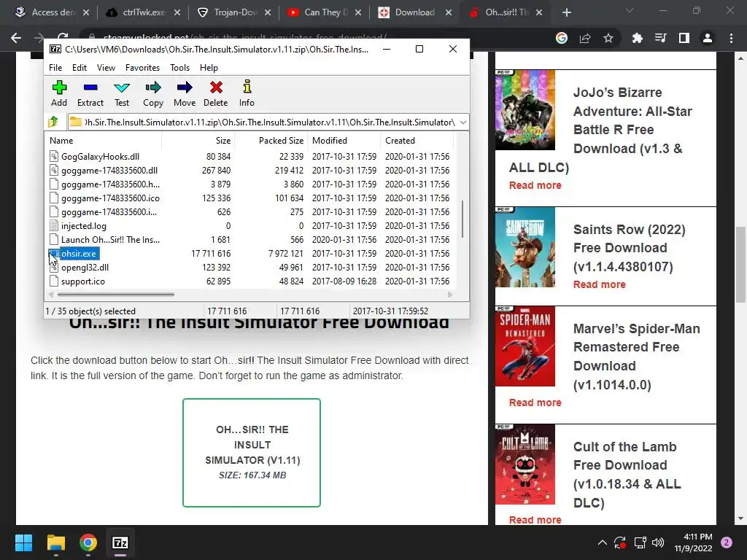Click the share page icon in Chrome
This screenshot has width=747, height=560.
coord(585,38)
